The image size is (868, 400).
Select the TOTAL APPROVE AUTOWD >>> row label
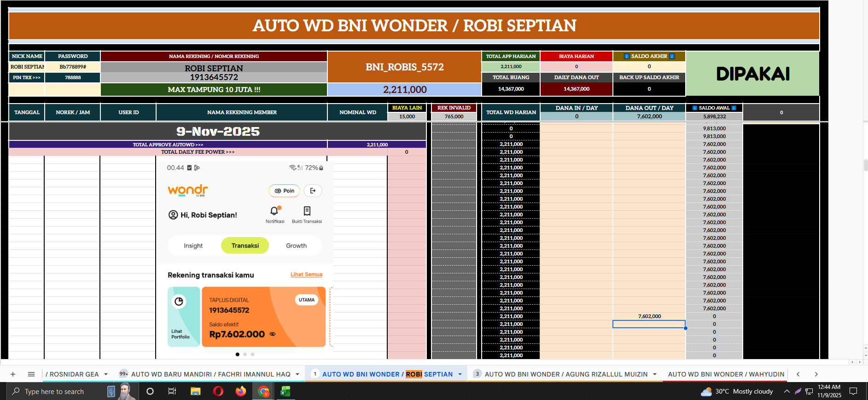click(x=168, y=145)
